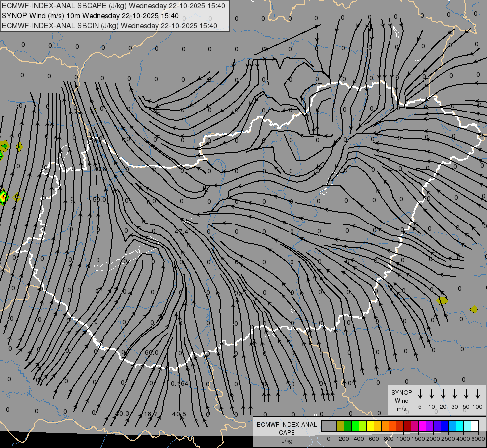Pick the olive-colored CAPE legend swatch
Image resolution: width=487 pixels, height=448 pixels.
[340, 426]
